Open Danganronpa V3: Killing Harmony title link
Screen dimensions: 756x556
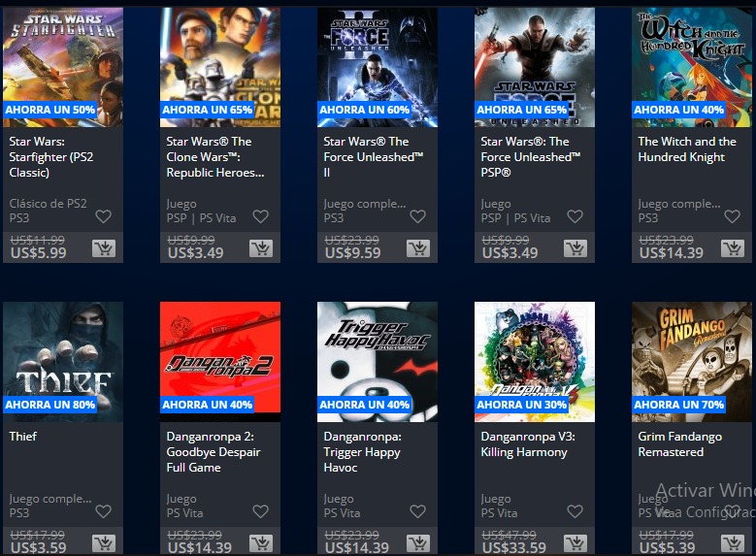pyautogui.click(x=528, y=444)
